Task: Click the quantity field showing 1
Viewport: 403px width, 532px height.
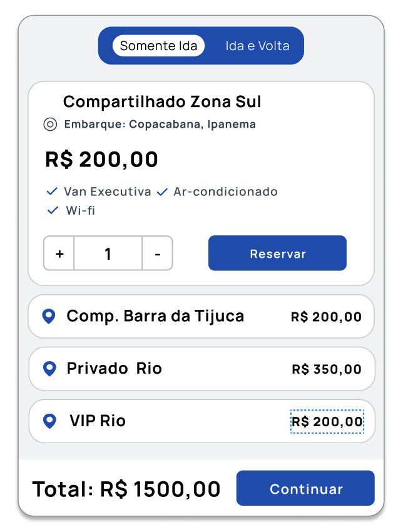Action: point(108,253)
